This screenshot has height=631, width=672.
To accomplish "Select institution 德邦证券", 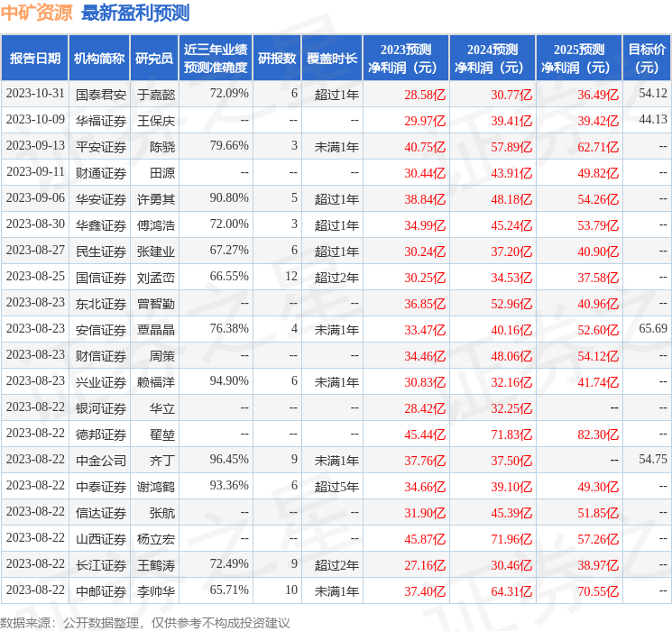I will click(x=101, y=434).
